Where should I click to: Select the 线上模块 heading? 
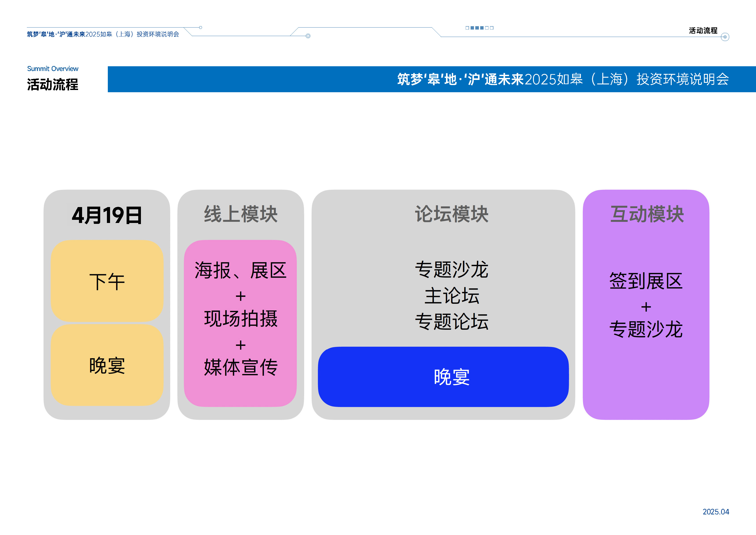[x=241, y=214]
